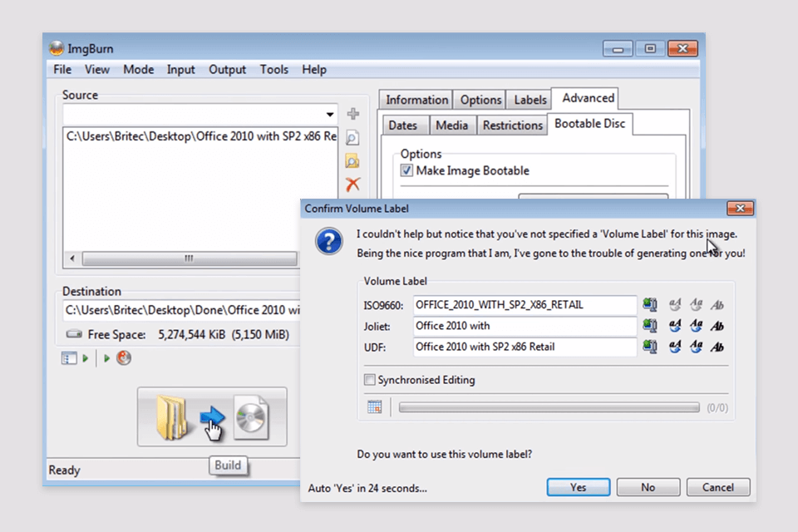
Task: Expand the Source path dropdown
Action: click(x=331, y=114)
